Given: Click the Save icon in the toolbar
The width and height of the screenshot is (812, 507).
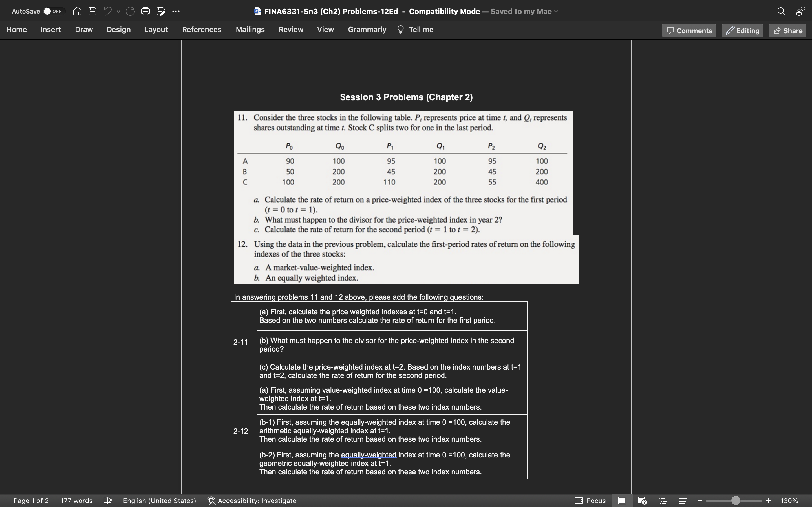Looking at the screenshot, I should coord(92,11).
